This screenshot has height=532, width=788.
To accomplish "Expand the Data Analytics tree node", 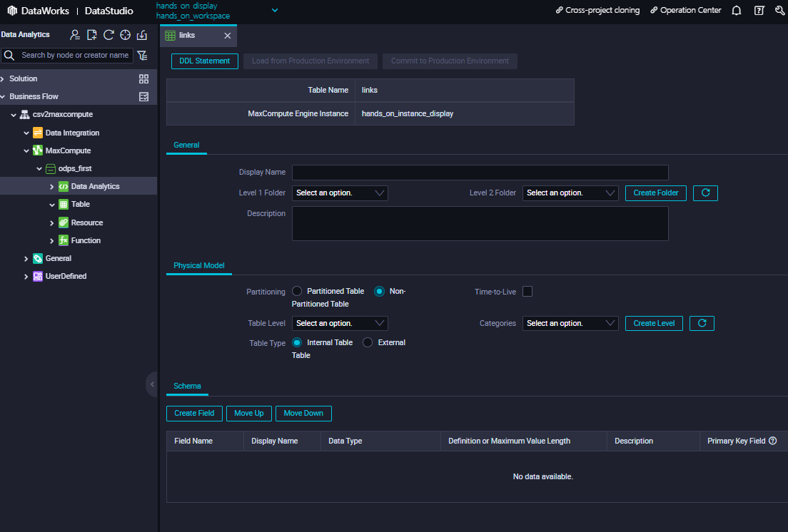I will point(52,187).
